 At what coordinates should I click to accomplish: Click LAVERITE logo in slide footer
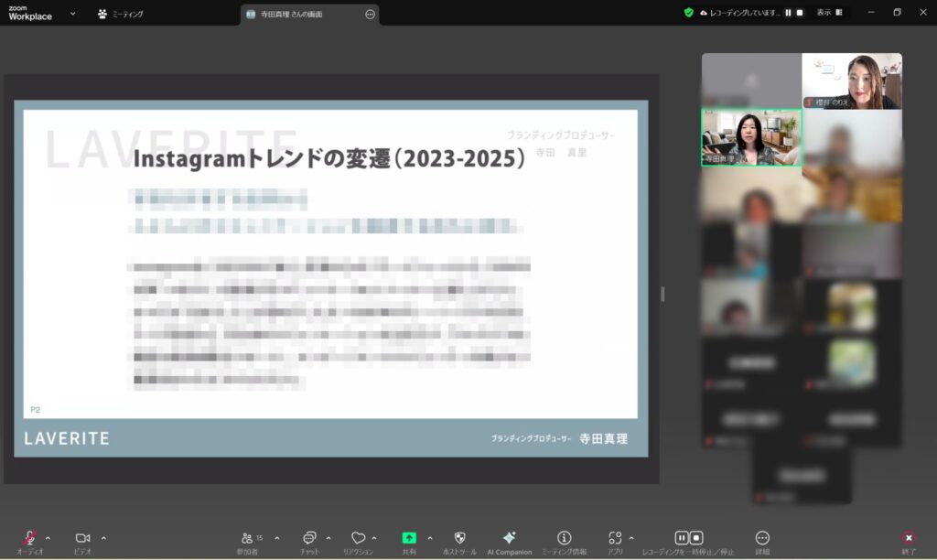tap(67, 438)
